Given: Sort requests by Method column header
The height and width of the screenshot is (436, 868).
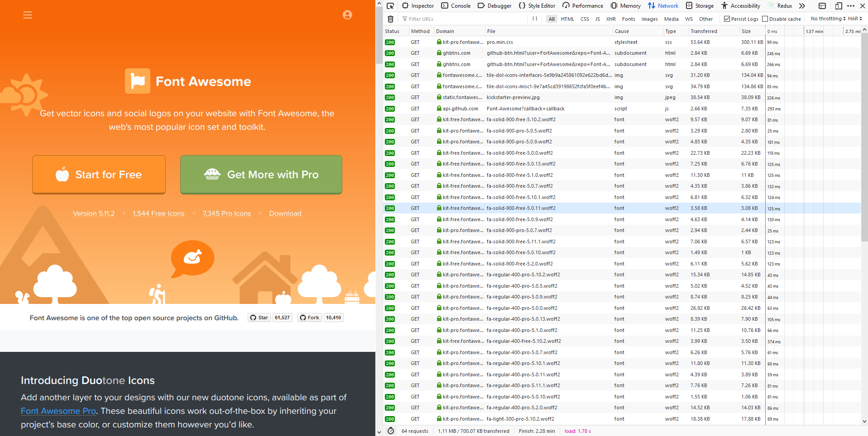Looking at the screenshot, I should tap(421, 31).
